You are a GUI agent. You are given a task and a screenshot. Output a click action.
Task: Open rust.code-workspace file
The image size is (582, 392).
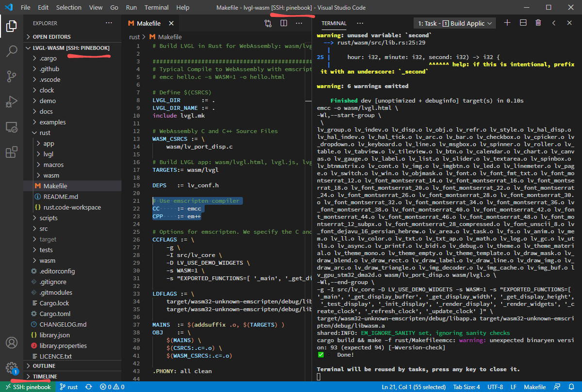[x=72, y=207]
